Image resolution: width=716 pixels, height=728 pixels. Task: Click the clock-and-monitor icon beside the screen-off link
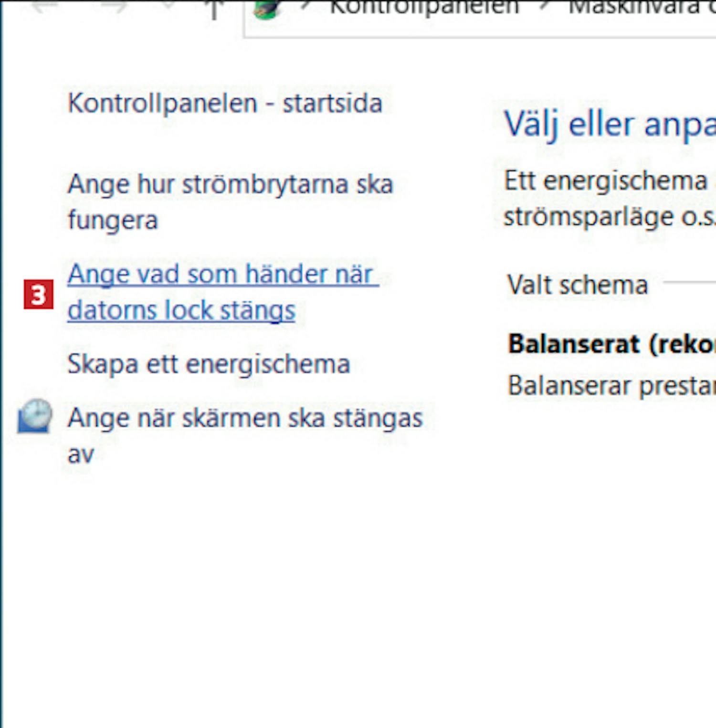[34, 416]
